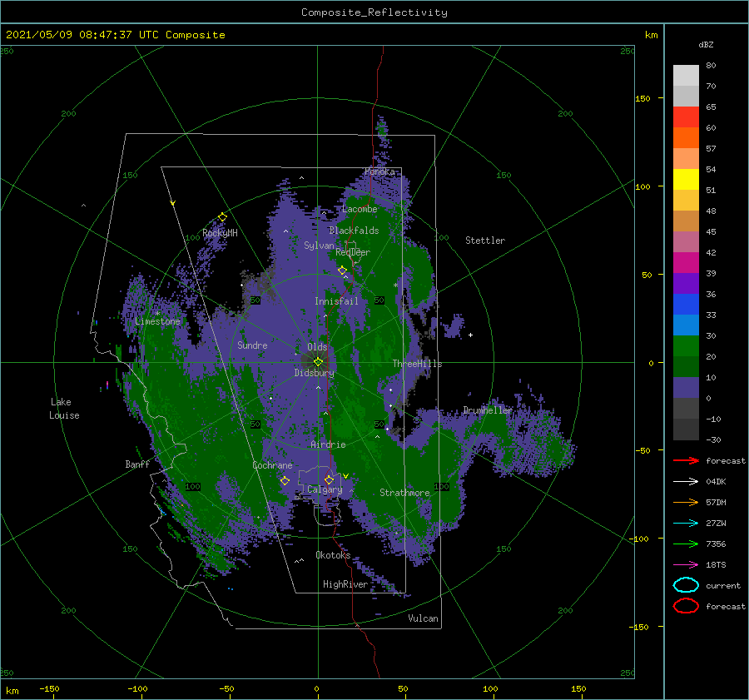Click the magenta 42 dBZ legend swatch
This screenshot has width=749, height=700.
(686, 262)
